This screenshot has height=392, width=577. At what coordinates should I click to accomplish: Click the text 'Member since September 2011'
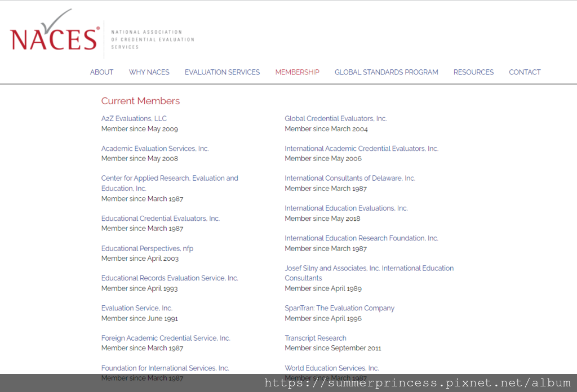click(x=333, y=348)
